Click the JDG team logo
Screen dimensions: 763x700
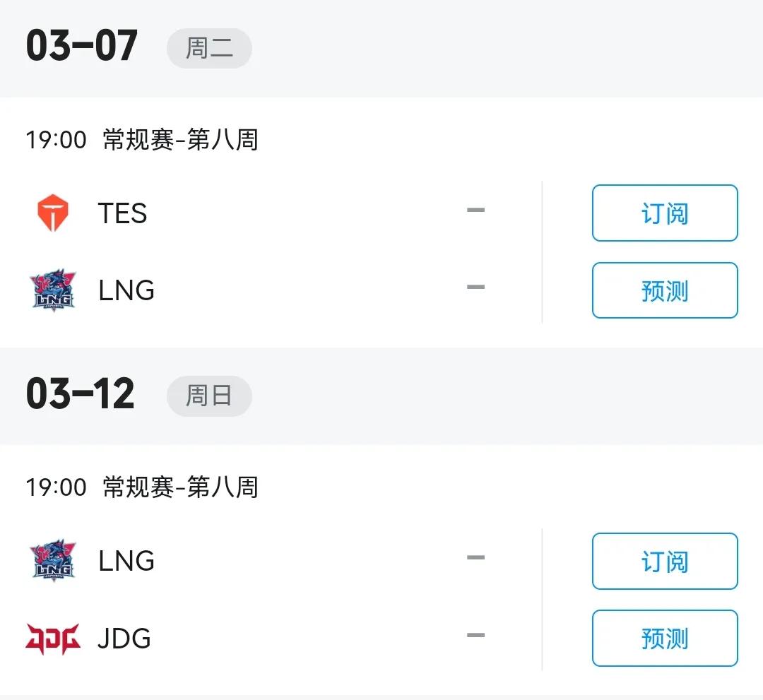[53, 639]
